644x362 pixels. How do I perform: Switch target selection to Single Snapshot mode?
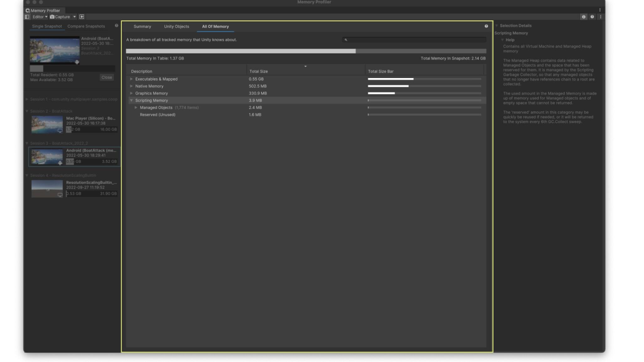point(47,26)
